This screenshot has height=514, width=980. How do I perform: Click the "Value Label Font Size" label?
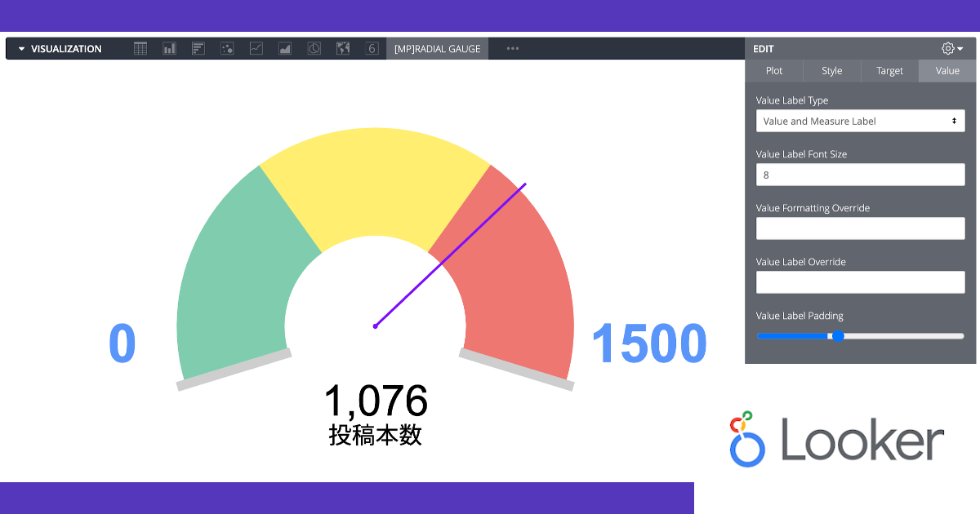801,154
